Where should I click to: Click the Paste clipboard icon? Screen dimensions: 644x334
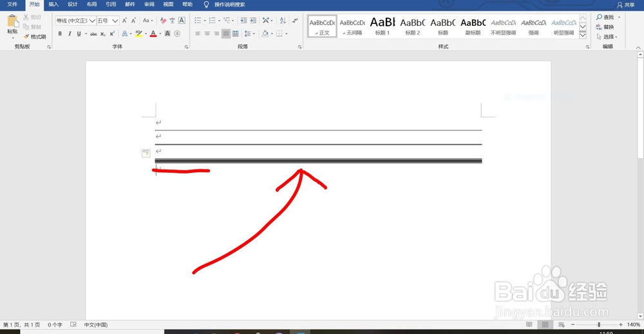(x=13, y=21)
